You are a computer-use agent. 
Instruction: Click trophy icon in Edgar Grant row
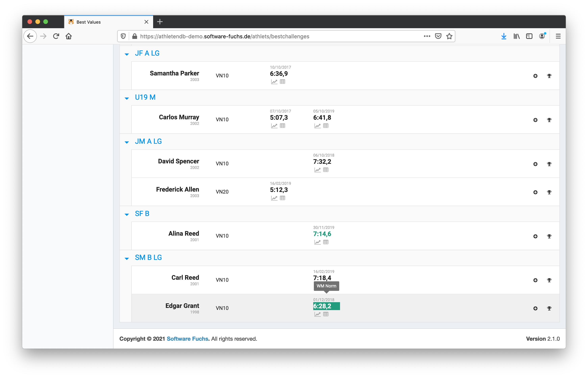549,309
